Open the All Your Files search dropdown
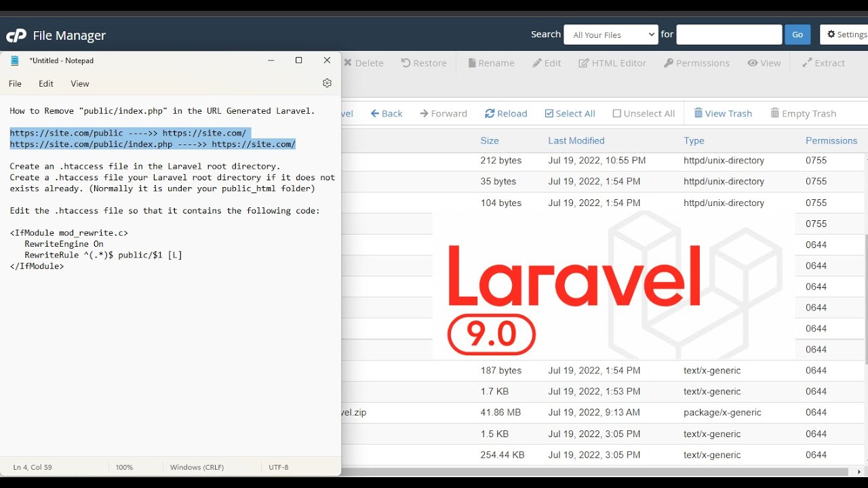The height and width of the screenshot is (488, 868). 611,35
